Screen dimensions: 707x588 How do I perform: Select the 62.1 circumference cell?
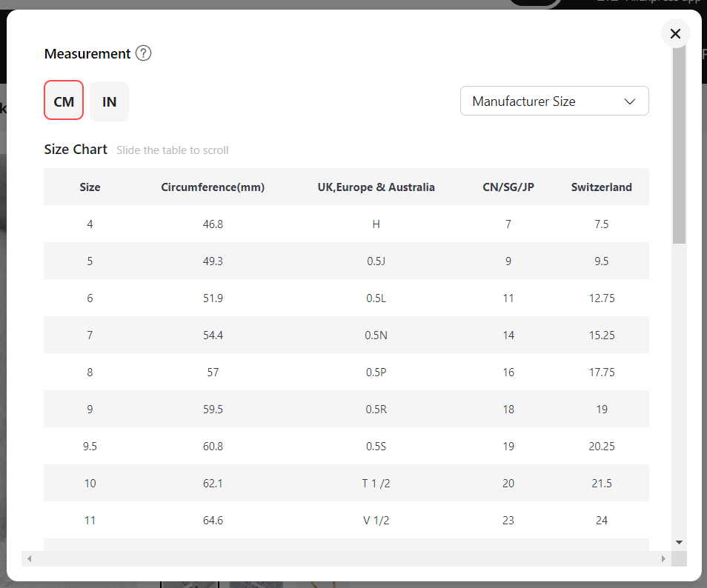point(213,483)
